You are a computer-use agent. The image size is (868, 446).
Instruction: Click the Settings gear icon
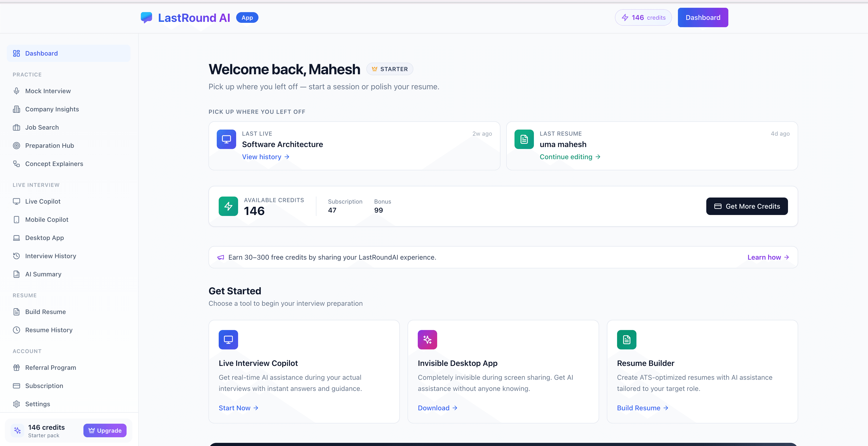coord(16,404)
